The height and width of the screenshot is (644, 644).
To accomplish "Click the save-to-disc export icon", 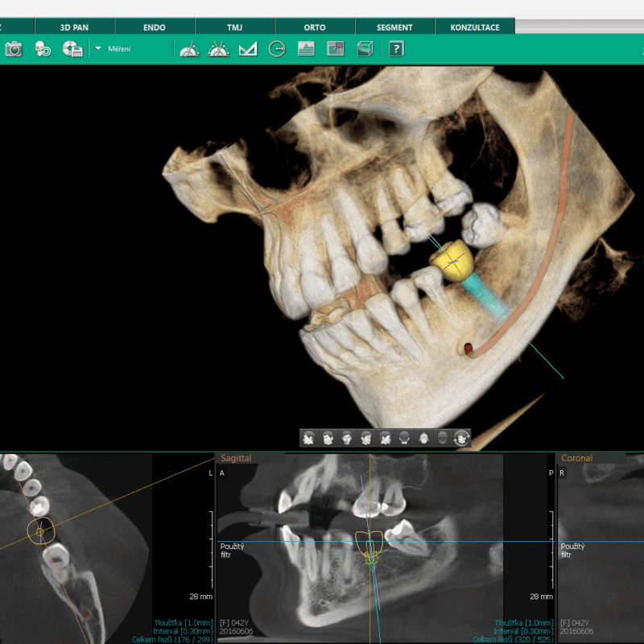I will pyautogui.click(x=72, y=49).
